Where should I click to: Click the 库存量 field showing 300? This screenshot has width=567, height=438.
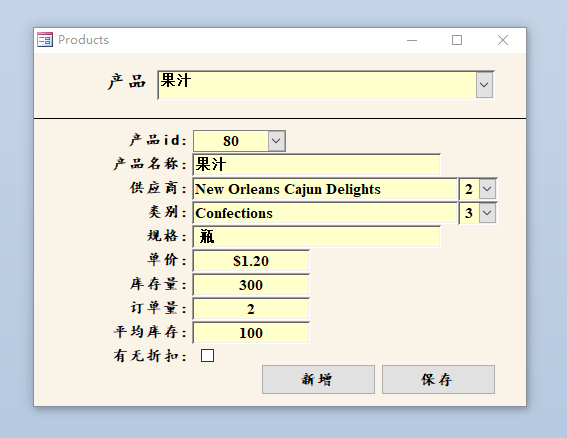click(x=251, y=285)
